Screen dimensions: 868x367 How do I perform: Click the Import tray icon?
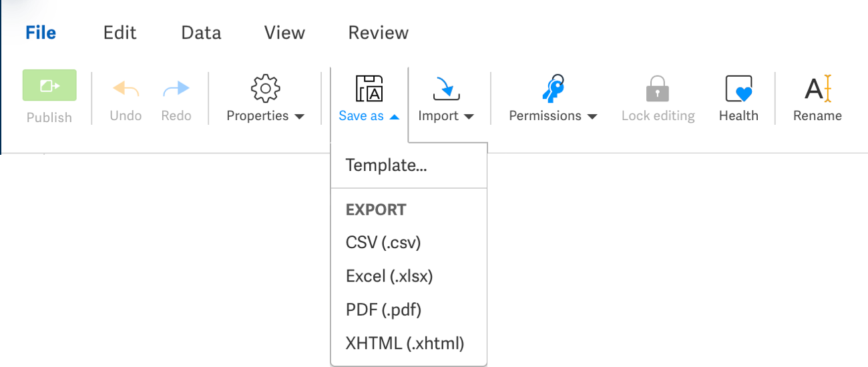[x=446, y=89]
